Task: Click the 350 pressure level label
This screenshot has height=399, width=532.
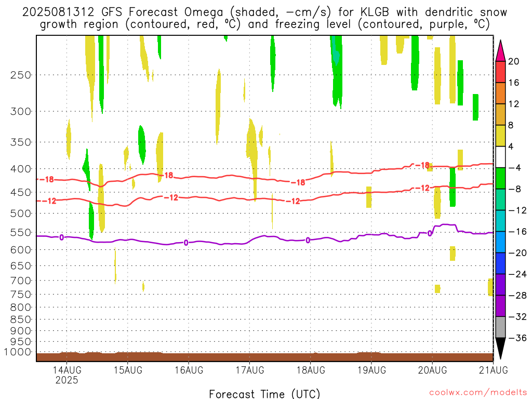Action: tap(21, 142)
